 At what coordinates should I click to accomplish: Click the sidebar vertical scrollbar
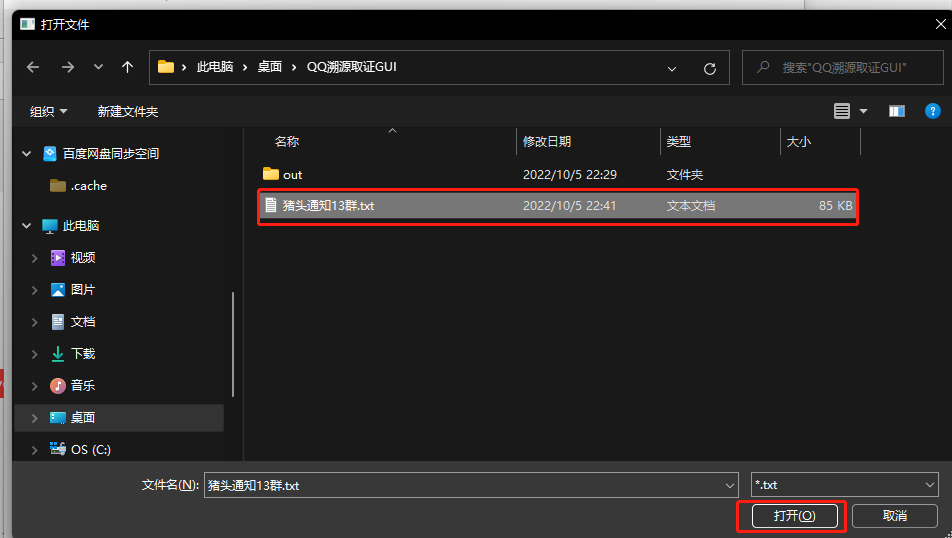coord(233,344)
